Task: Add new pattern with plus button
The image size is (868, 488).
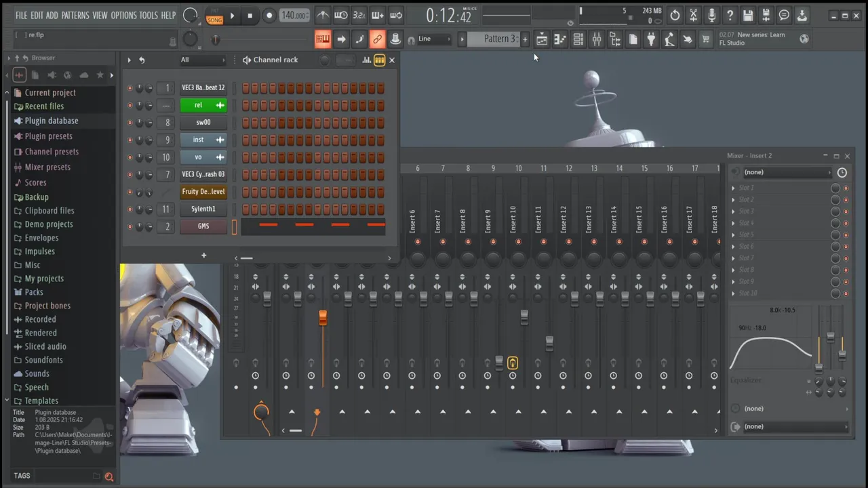Action: pyautogui.click(x=525, y=39)
